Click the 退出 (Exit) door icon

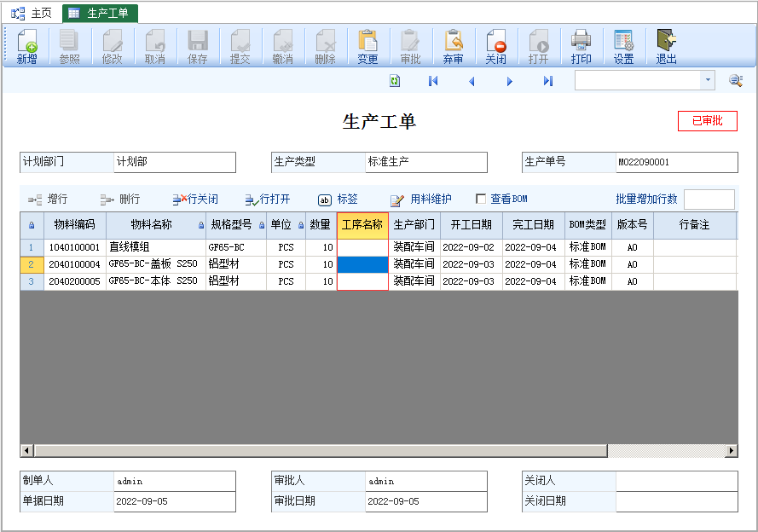pyautogui.click(x=666, y=46)
